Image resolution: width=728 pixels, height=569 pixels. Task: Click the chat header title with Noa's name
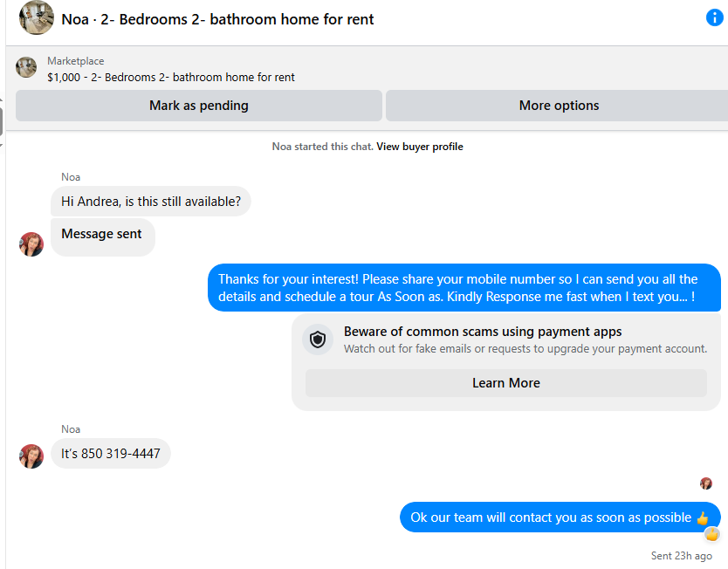tap(217, 19)
